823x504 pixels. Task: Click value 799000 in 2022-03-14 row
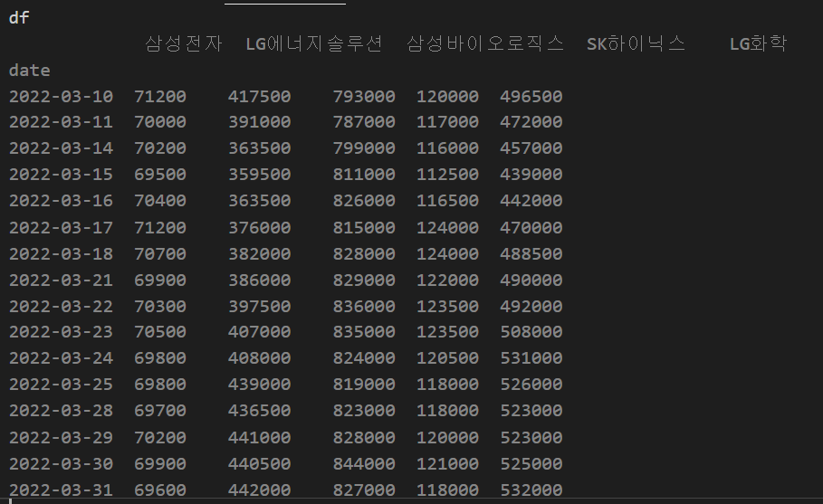click(x=364, y=148)
